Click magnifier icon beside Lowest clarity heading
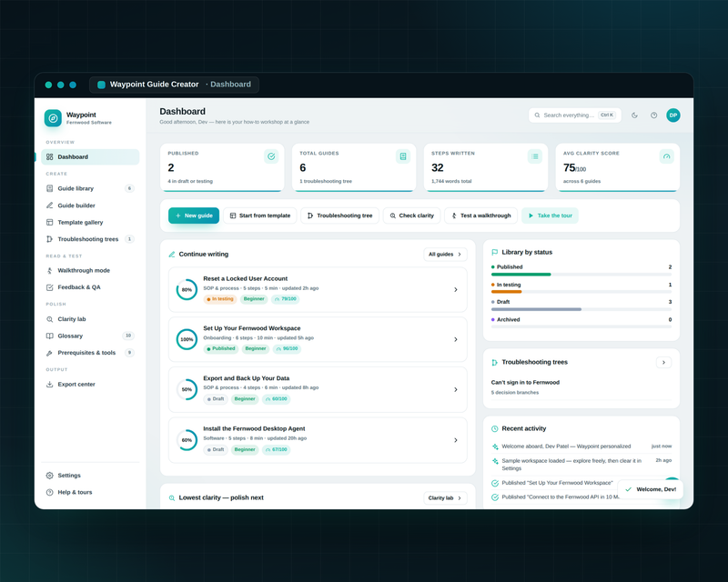The width and height of the screenshot is (728, 582). [172, 497]
